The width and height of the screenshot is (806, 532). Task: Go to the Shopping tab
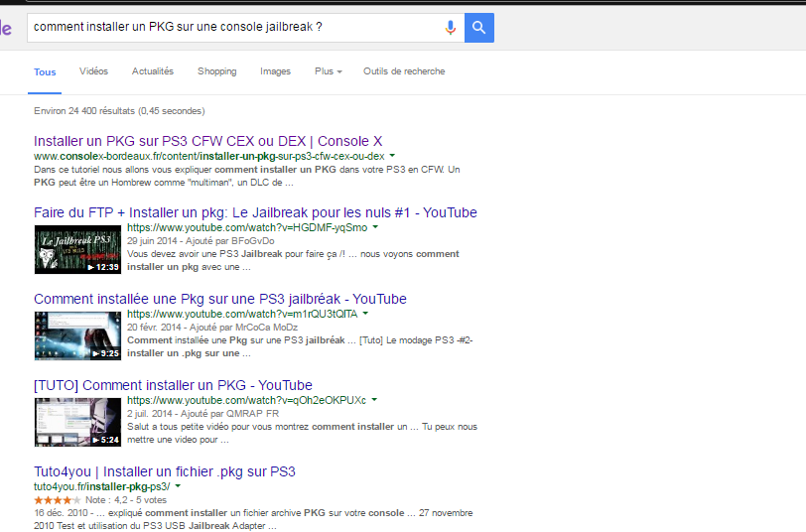pos(217,71)
